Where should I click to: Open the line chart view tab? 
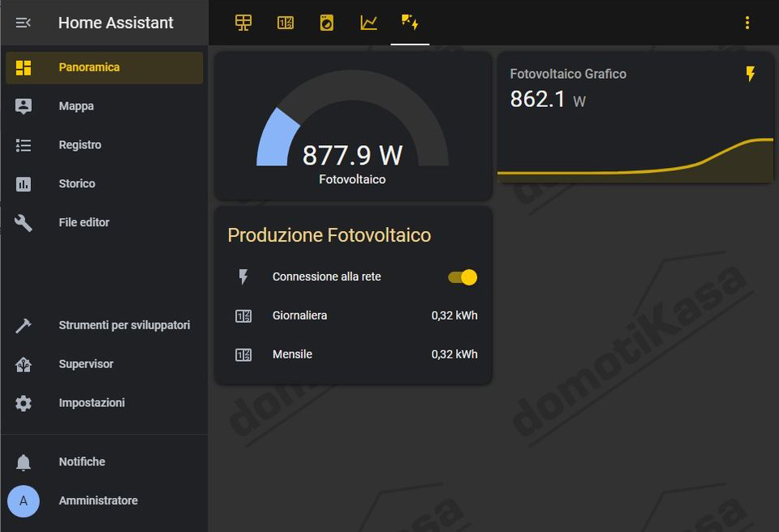(368, 23)
